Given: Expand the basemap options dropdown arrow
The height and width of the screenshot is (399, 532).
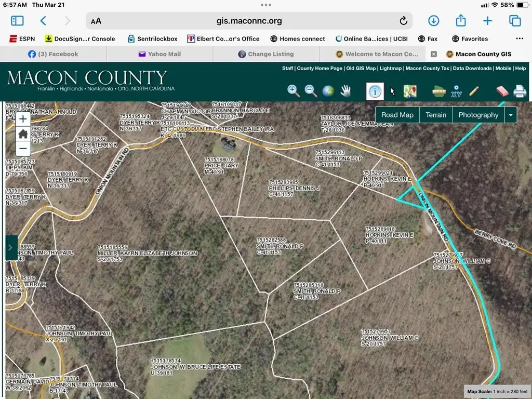Looking at the screenshot, I should pos(511,115).
